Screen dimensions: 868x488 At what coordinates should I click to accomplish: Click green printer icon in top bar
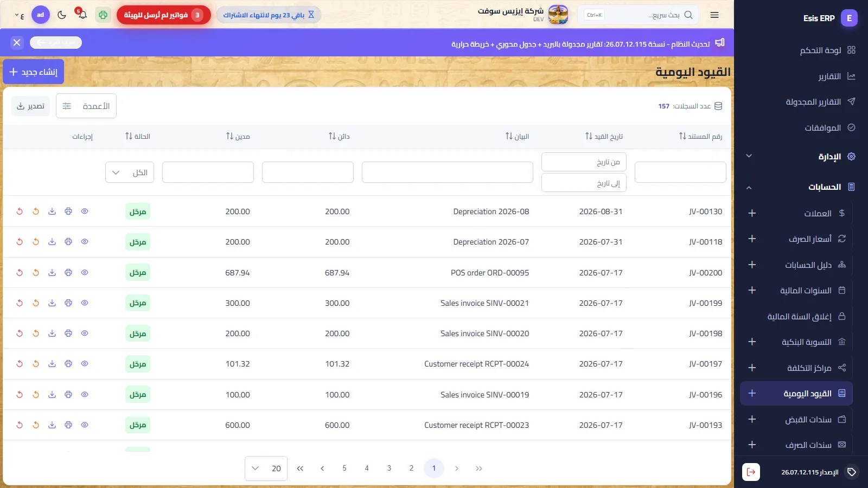click(103, 15)
